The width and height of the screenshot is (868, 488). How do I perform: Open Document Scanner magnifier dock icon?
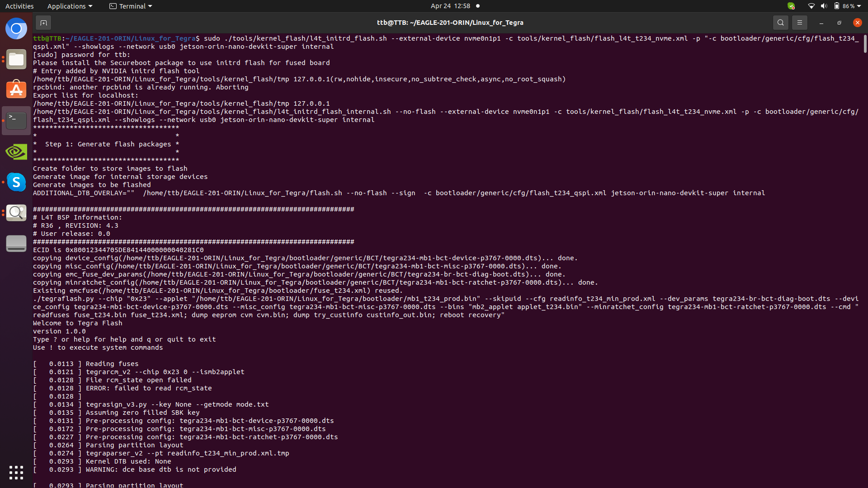16,213
